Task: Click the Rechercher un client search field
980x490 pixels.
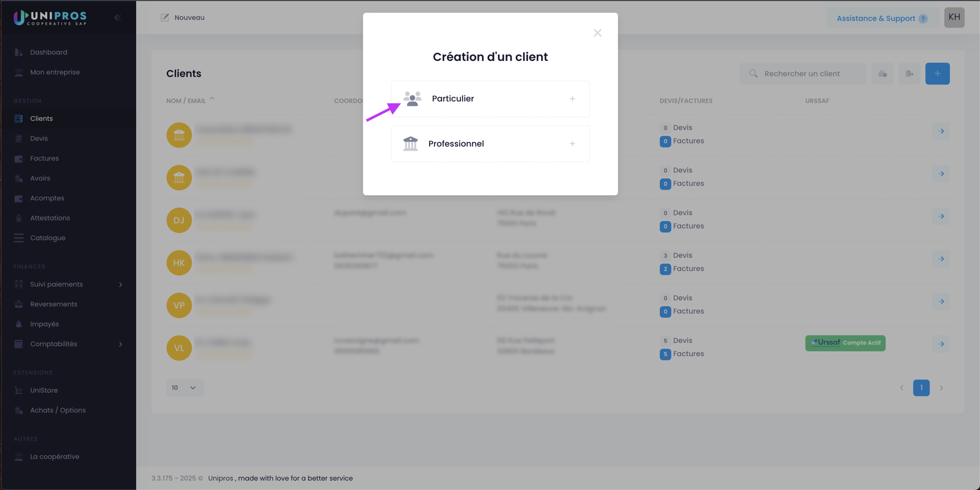Action: [x=808, y=73]
